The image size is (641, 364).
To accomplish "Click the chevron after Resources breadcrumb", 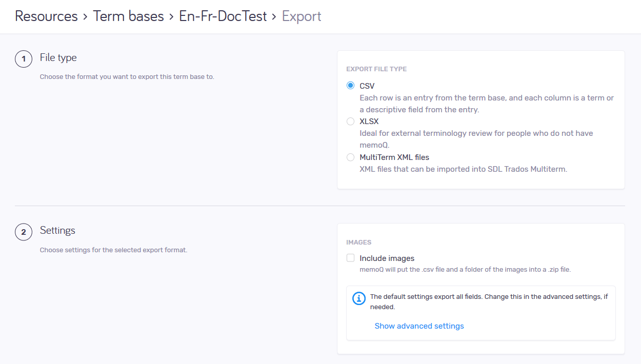I will point(85,17).
